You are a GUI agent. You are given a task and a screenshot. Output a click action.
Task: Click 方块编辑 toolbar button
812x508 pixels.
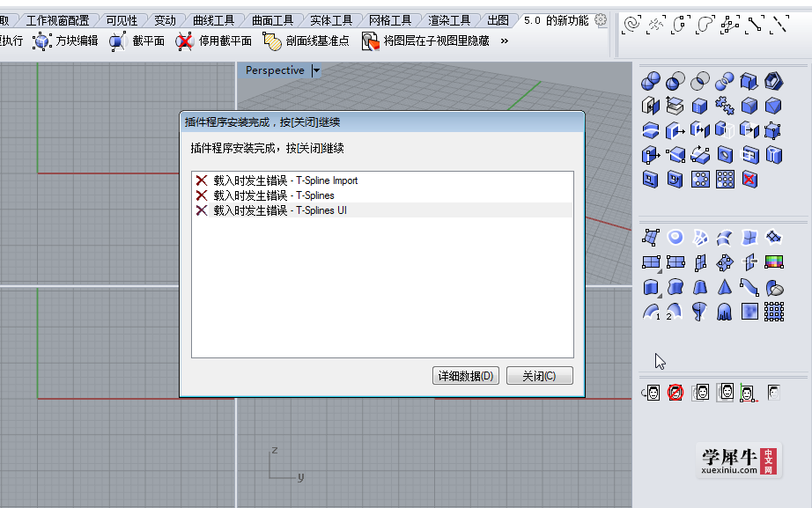65,40
